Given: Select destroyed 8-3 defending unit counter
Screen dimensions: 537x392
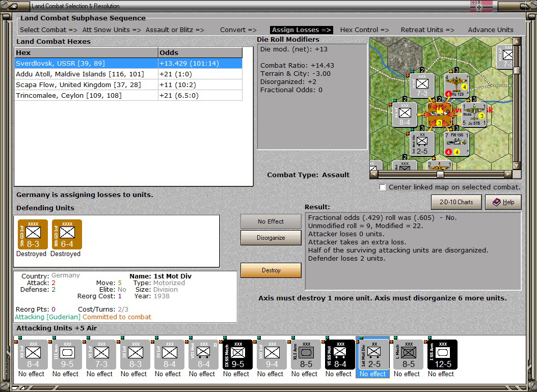Looking at the screenshot, I should pos(33,235).
